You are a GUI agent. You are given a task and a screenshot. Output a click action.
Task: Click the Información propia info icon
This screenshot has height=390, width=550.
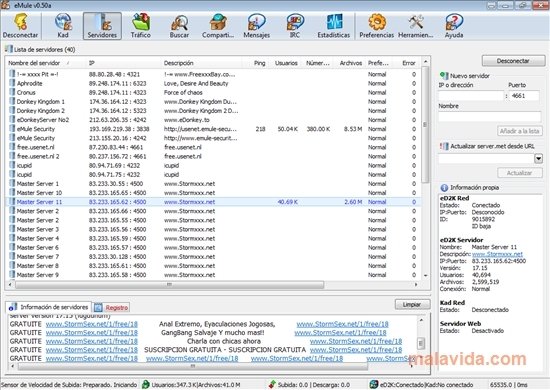coord(444,188)
